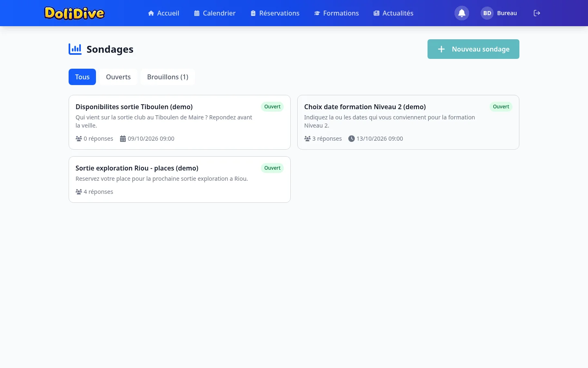Screen dimensions: 588x368
Task: Create a new poll with Nouveau sondage
Action: 473,49
